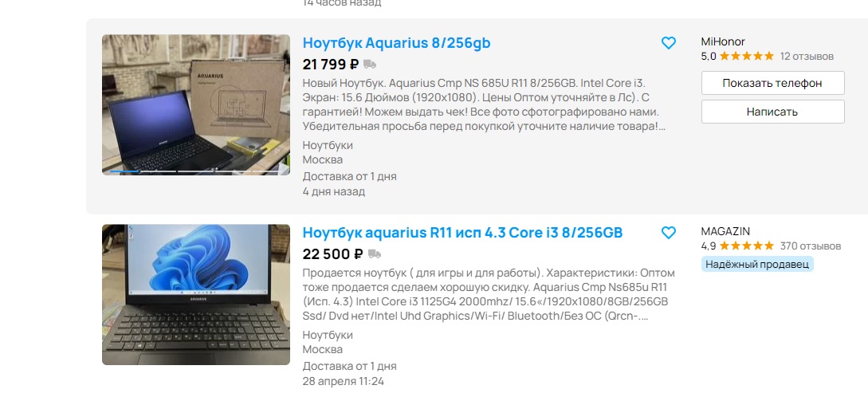Open Windows 11 Aquarius laptop photo thumbnail
The image size is (868, 397).
[x=196, y=295]
